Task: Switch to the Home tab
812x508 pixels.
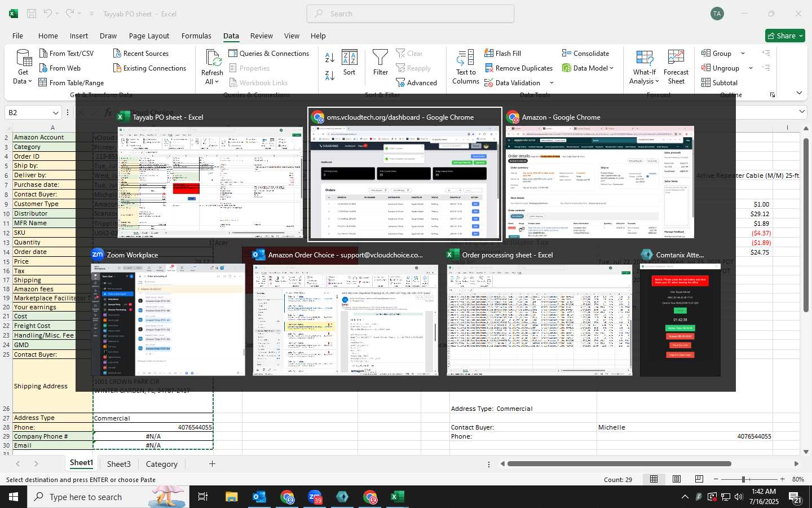Action: pos(48,36)
